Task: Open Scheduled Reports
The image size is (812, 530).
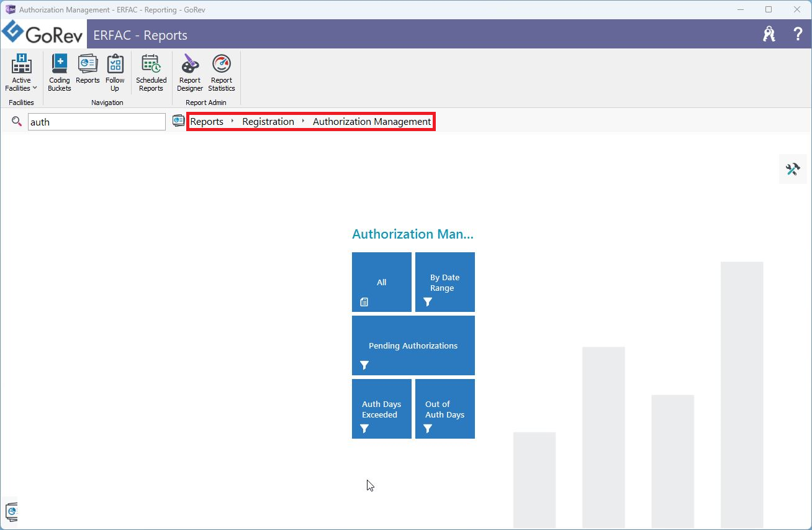Action: click(151, 73)
